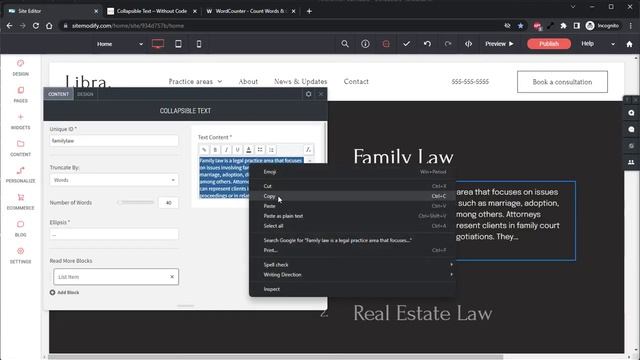This screenshot has width=640, height=360.
Task: Switch to mobile phone view
Action: point(199,44)
